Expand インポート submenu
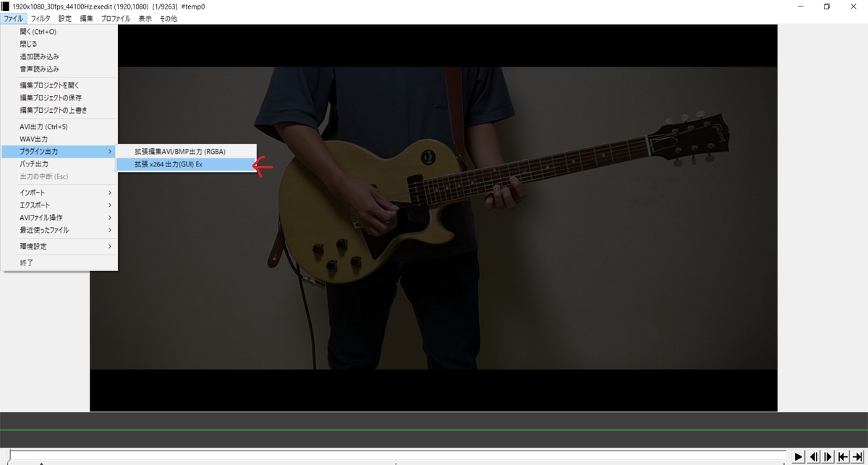Image resolution: width=868 pixels, height=465 pixels. 59,193
